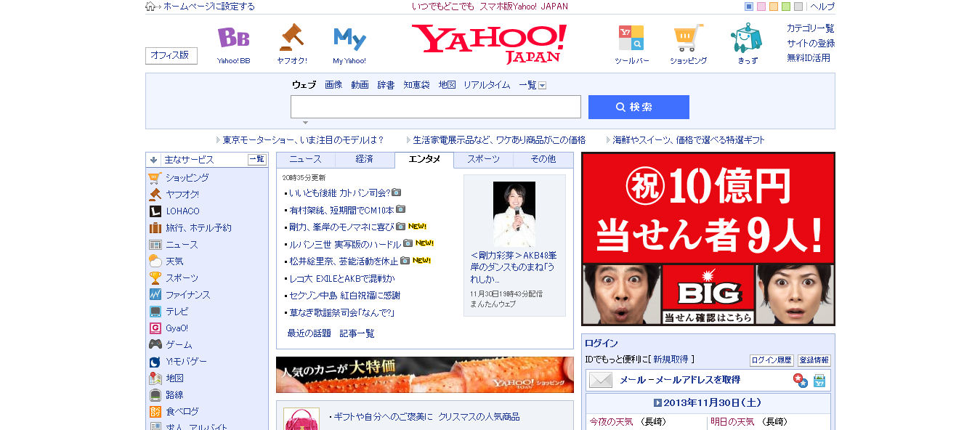Open the ツールバー icon

click(631, 38)
